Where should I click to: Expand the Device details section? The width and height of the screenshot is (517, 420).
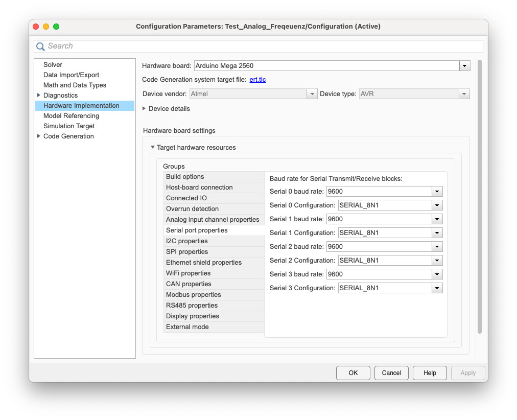pos(144,108)
